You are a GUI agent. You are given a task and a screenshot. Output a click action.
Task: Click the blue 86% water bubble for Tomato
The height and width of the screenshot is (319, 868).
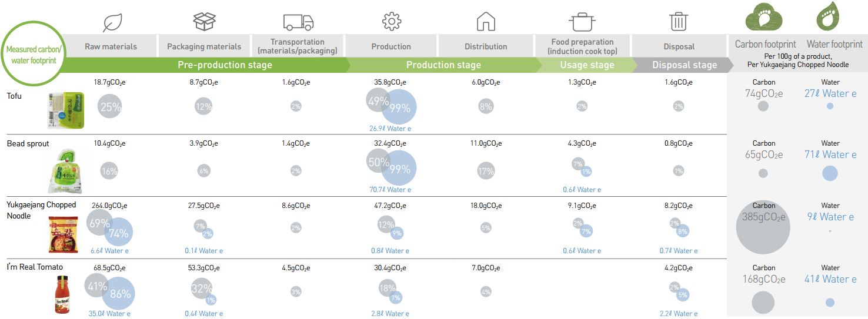click(x=119, y=294)
